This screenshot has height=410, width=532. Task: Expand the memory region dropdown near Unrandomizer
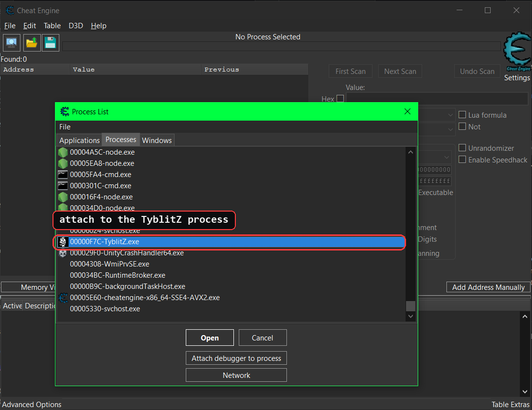pyautogui.click(x=446, y=157)
